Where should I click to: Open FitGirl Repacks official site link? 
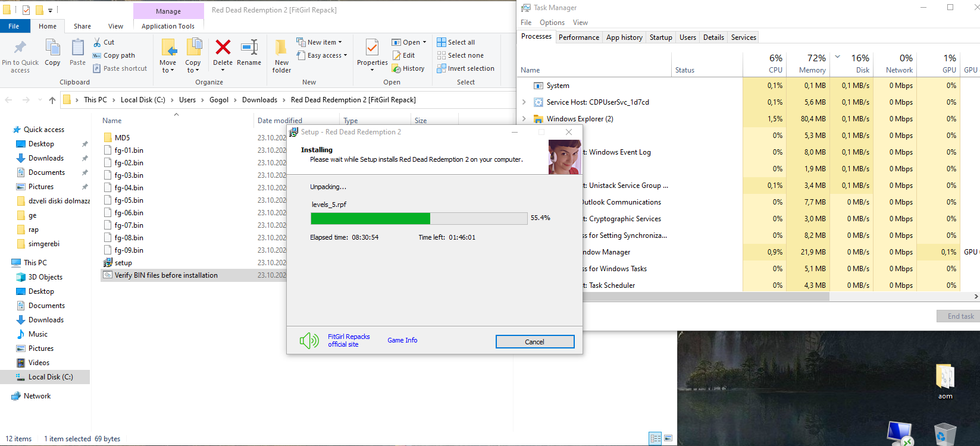(349, 340)
